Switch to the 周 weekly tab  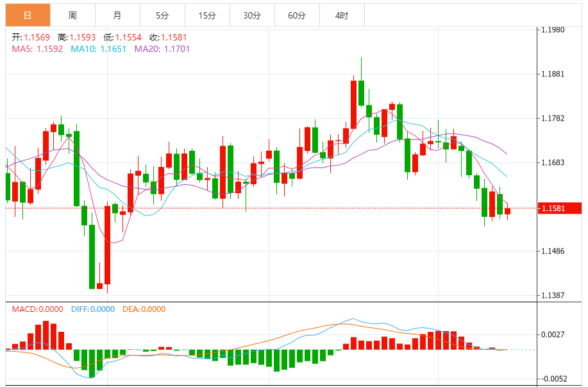pos(72,15)
